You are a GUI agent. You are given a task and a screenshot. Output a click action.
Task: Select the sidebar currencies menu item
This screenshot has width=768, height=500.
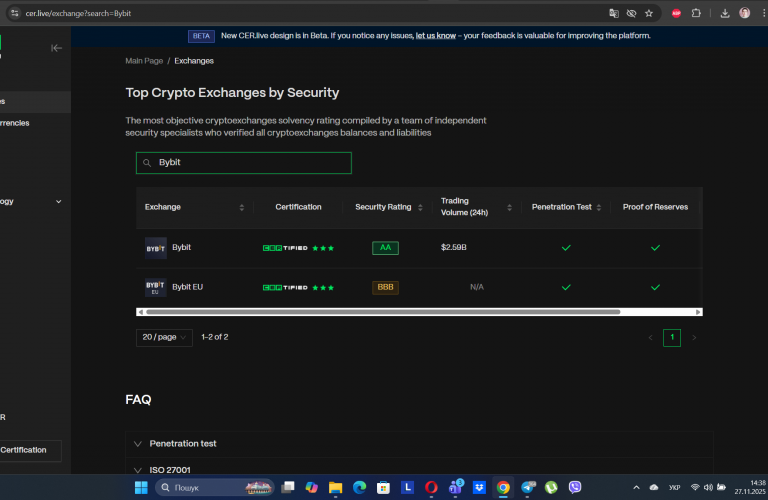tap(35, 123)
